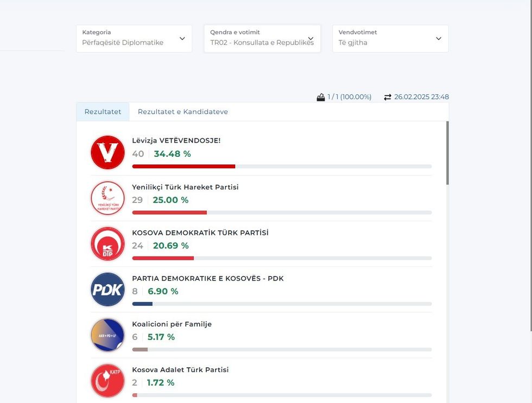Click the 26.02.2025 23:48 timestamp
This screenshot has width=532, height=403.
click(421, 97)
